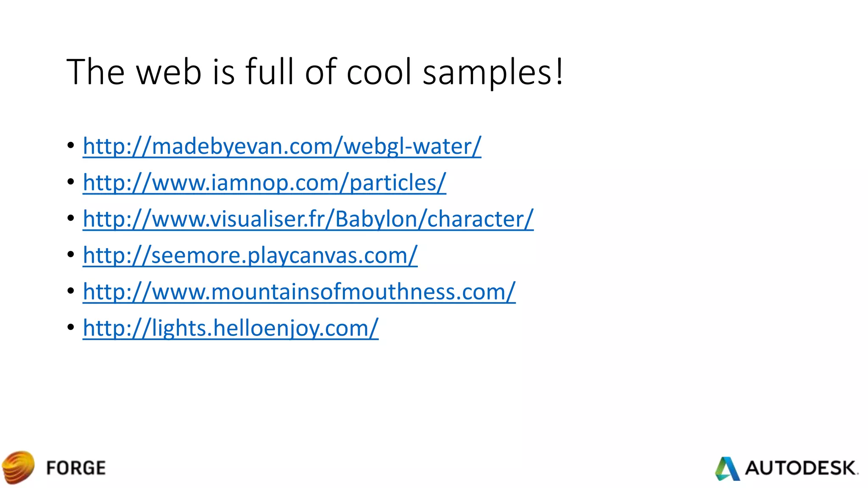868x488 pixels.
Task: Click the word 'The' starting the title
Action: click(95, 72)
